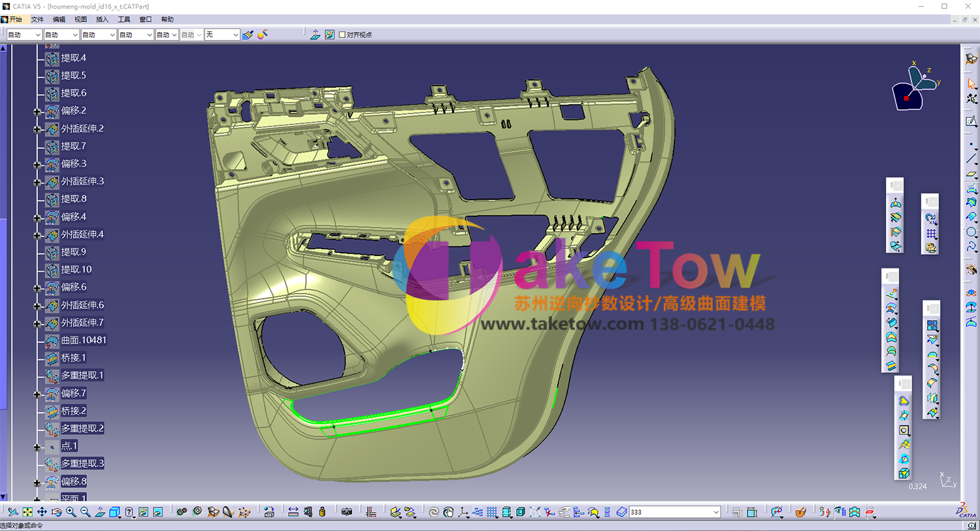Image resolution: width=980 pixels, height=531 pixels.
Task: Click the Zoom In magnifier icon
Action: pos(71,512)
